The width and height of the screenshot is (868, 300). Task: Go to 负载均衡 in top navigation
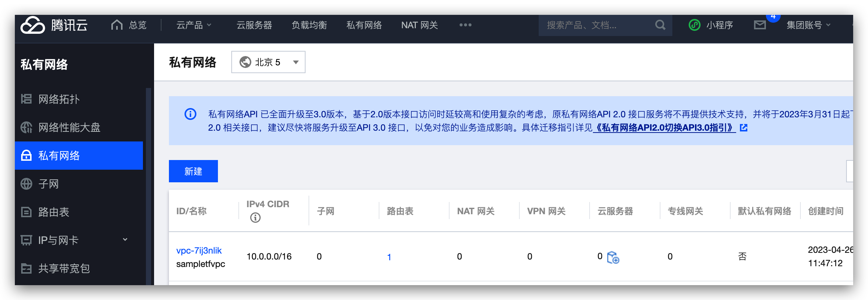pos(309,25)
